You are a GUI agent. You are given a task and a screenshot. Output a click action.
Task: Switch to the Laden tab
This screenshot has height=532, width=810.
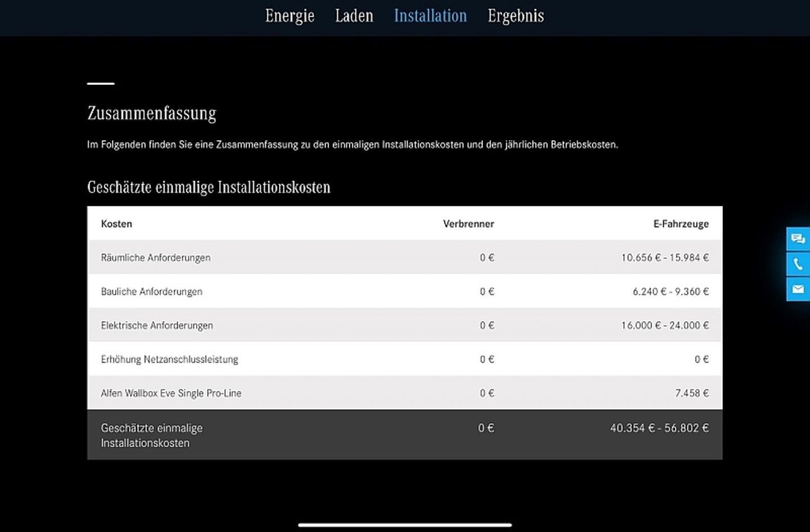(354, 16)
